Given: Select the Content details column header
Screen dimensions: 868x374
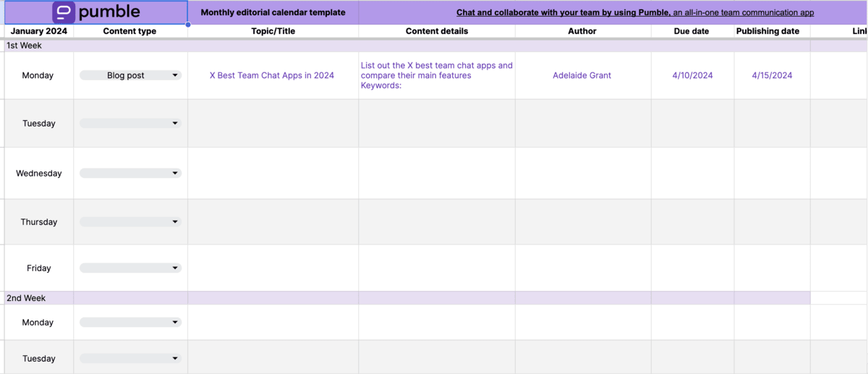Looking at the screenshot, I should (x=437, y=31).
